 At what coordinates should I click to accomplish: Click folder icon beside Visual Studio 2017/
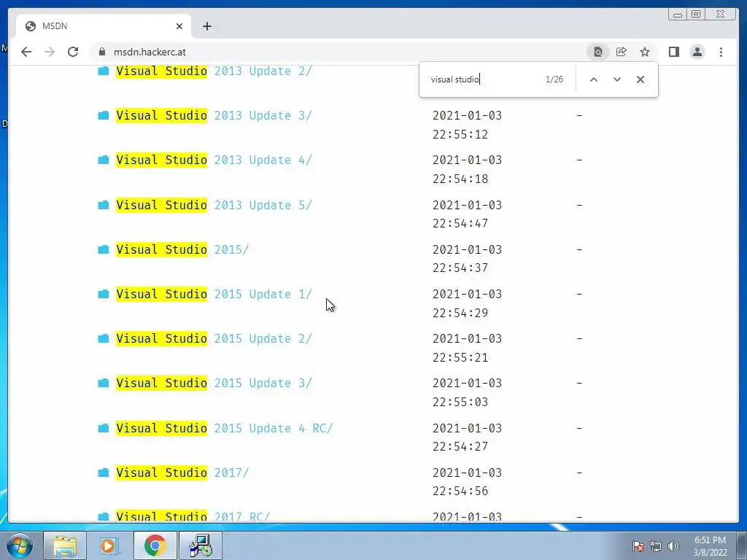tap(104, 472)
